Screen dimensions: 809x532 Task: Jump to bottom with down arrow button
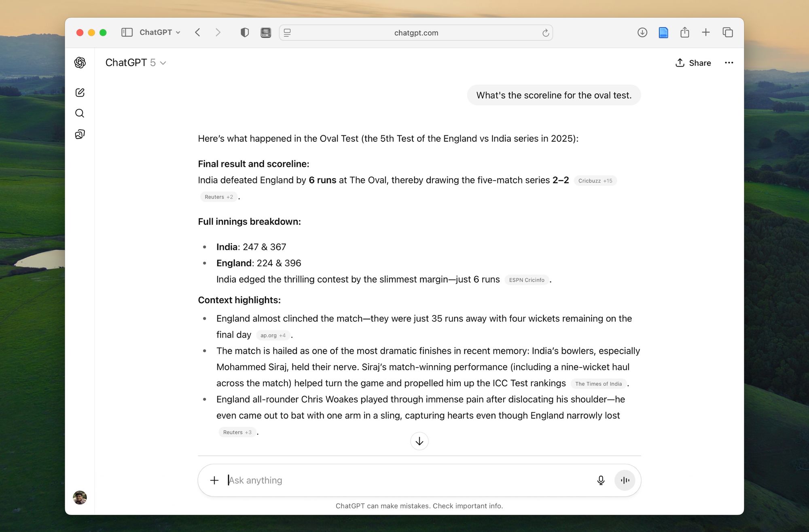[x=419, y=441]
